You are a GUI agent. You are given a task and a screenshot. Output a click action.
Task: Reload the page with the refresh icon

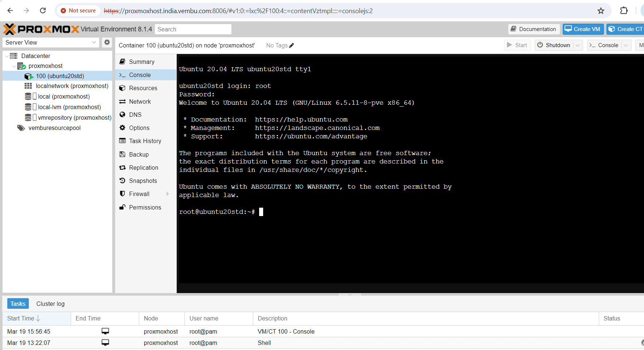coord(43,11)
